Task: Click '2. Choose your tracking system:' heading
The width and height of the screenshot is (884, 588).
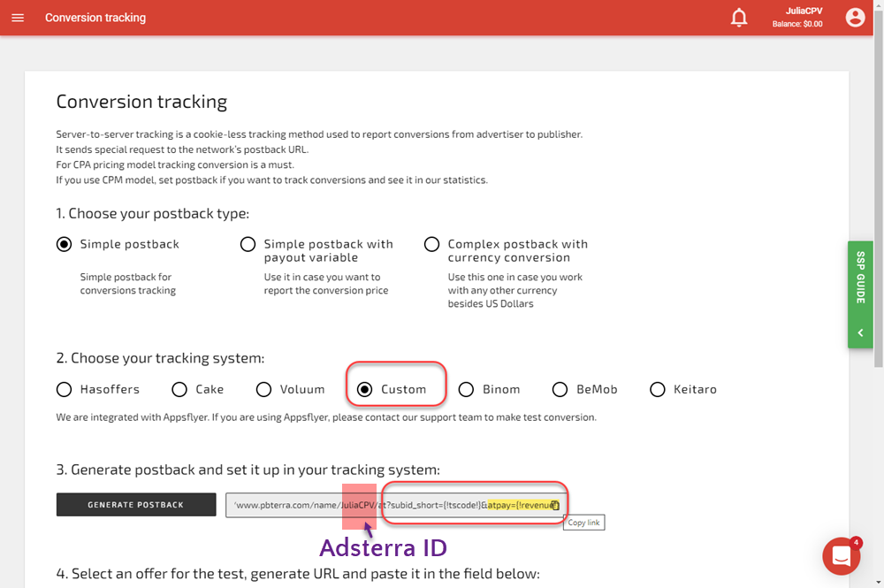Action: [x=160, y=358]
